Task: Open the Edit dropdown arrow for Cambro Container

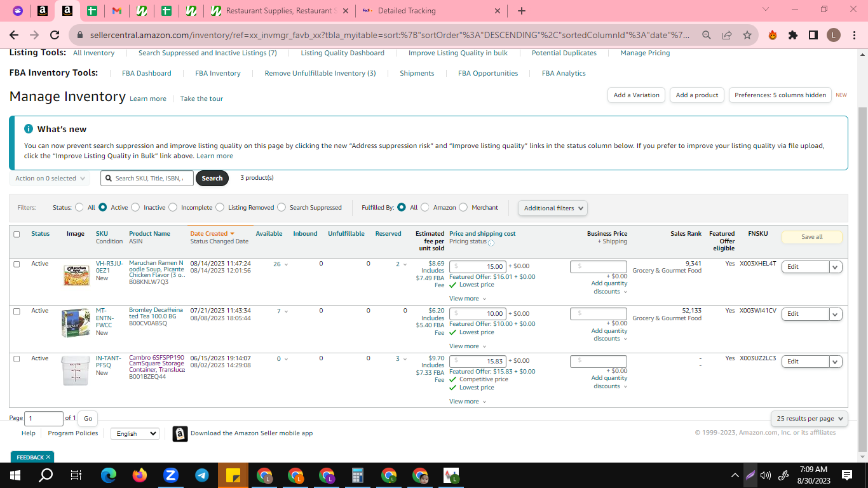Action: (x=836, y=362)
